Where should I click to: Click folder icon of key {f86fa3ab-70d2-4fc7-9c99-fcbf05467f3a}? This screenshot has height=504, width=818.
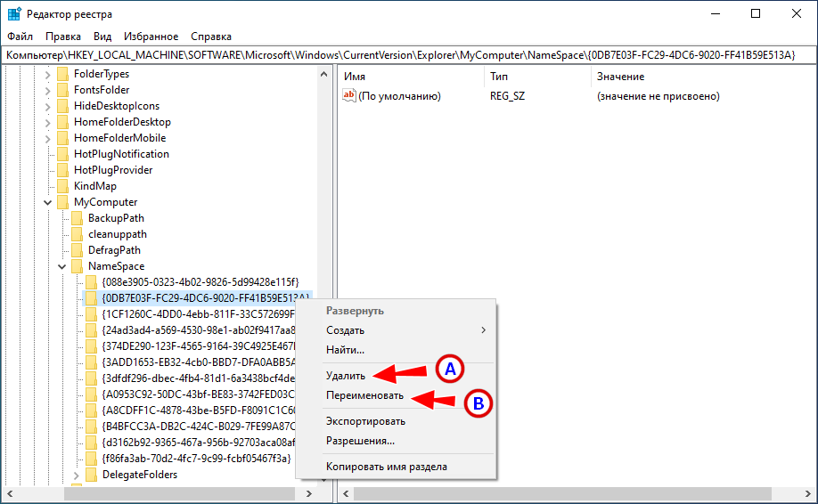click(x=91, y=459)
